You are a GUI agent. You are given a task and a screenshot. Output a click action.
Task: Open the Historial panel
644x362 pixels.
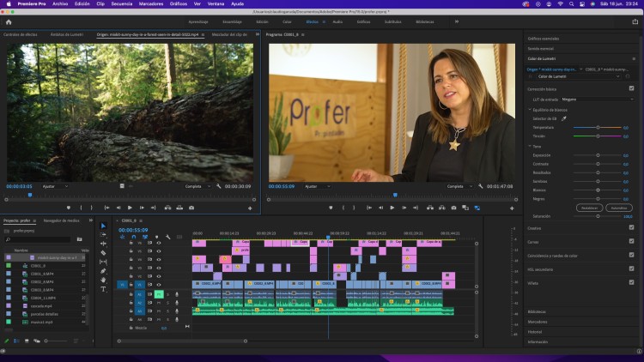[535, 332]
